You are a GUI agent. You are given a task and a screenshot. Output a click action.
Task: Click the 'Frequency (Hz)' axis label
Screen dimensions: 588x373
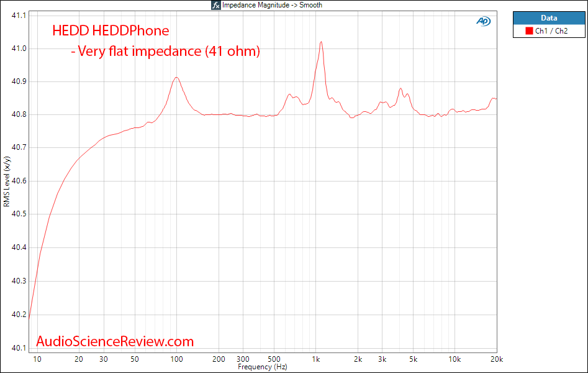click(x=262, y=367)
